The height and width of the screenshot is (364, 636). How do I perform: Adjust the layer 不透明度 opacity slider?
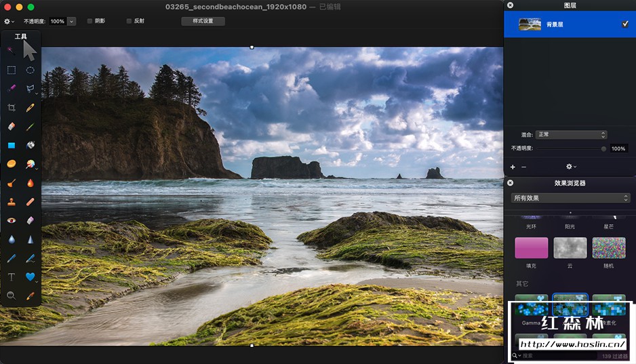(572, 148)
